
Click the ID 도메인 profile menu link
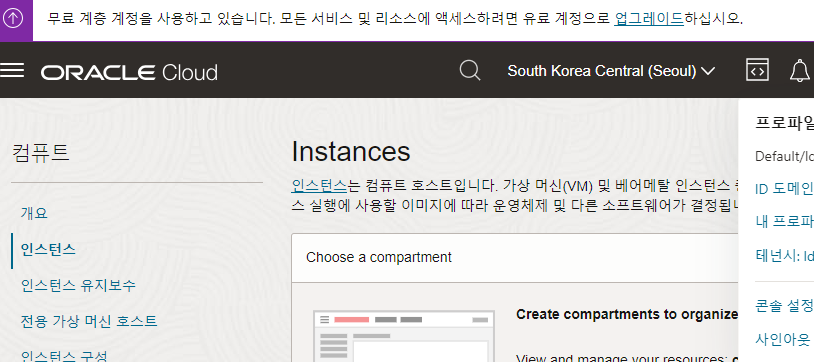click(x=784, y=189)
